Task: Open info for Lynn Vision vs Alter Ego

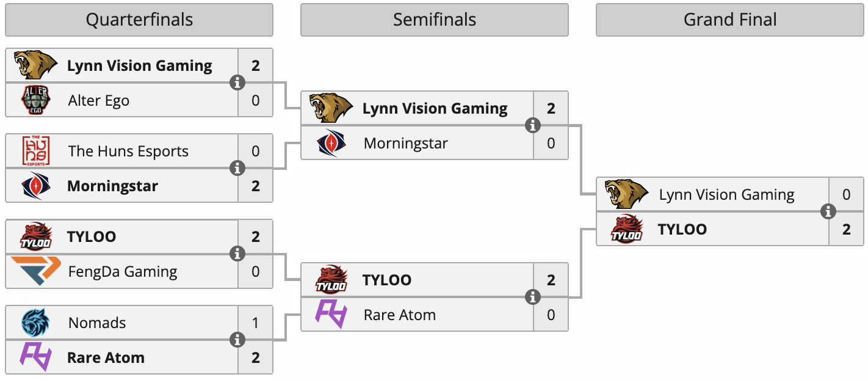Action: pos(237,82)
